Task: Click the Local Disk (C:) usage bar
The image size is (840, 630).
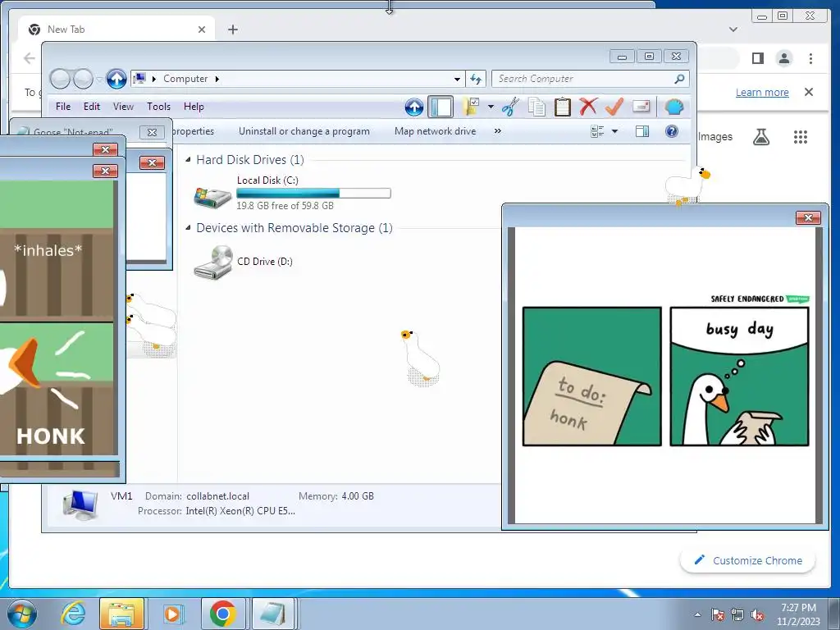Action: pyautogui.click(x=313, y=194)
